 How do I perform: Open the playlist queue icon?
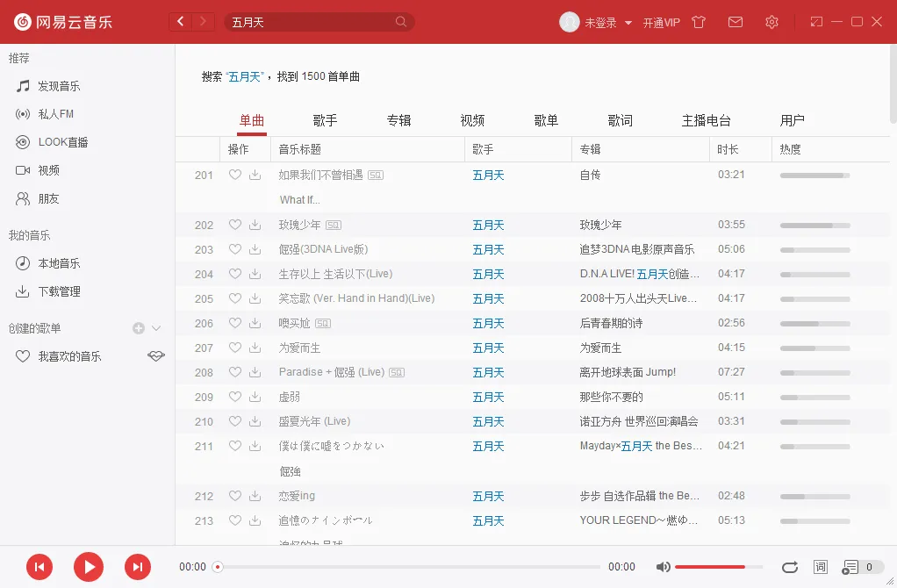850,567
